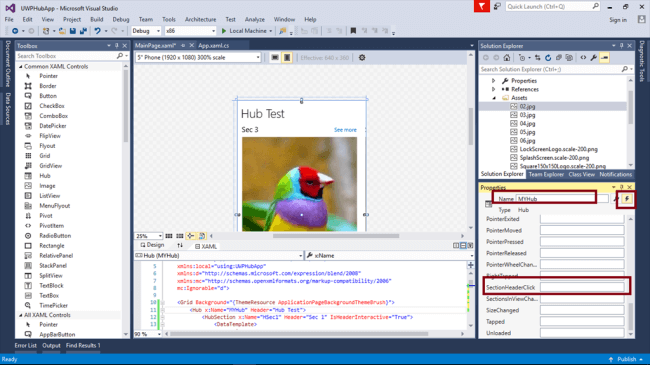Viewport: 650px width, 365px height.
Task: Open the Architecture menu
Action: [200, 19]
